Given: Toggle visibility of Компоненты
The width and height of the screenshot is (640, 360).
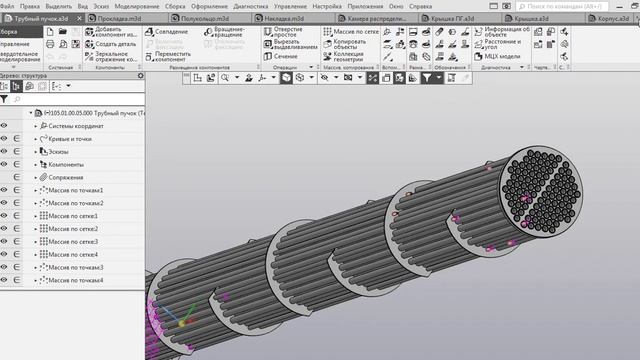Looking at the screenshot, I should (4, 164).
